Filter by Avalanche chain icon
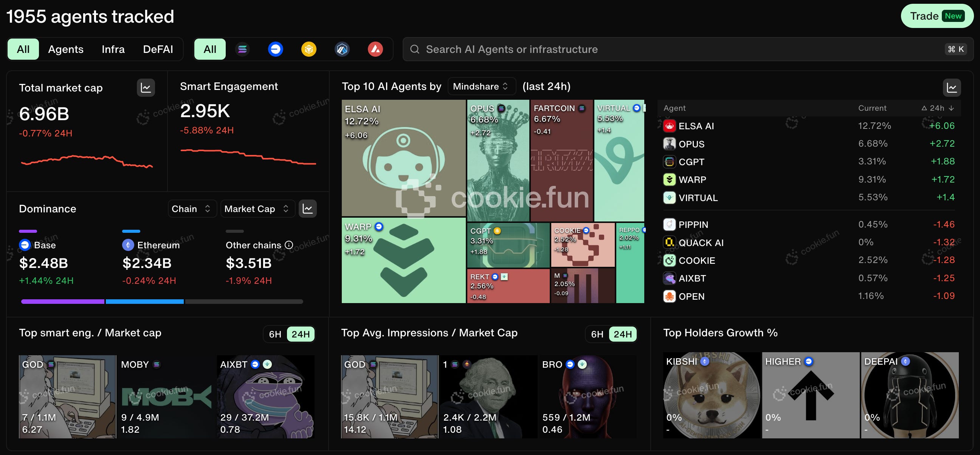This screenshot has width=980, height=455. click(x=375, y=50)
